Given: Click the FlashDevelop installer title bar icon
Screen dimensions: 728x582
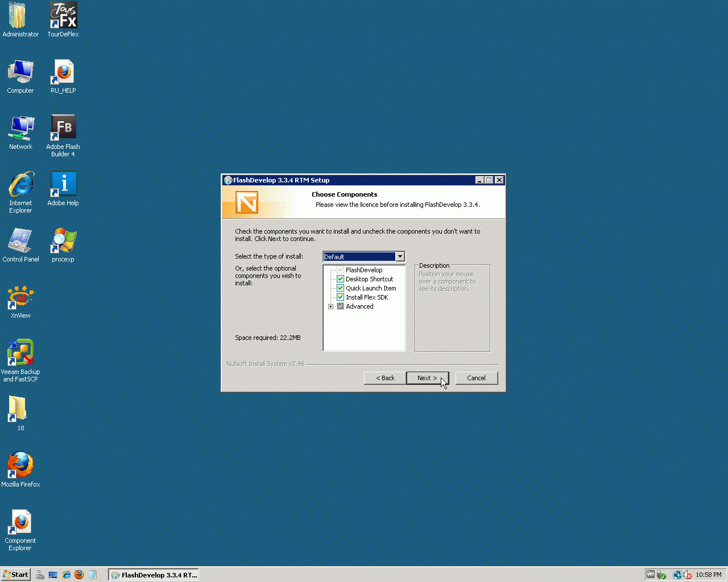Looking at the screenshot, I should pos(228,180).
